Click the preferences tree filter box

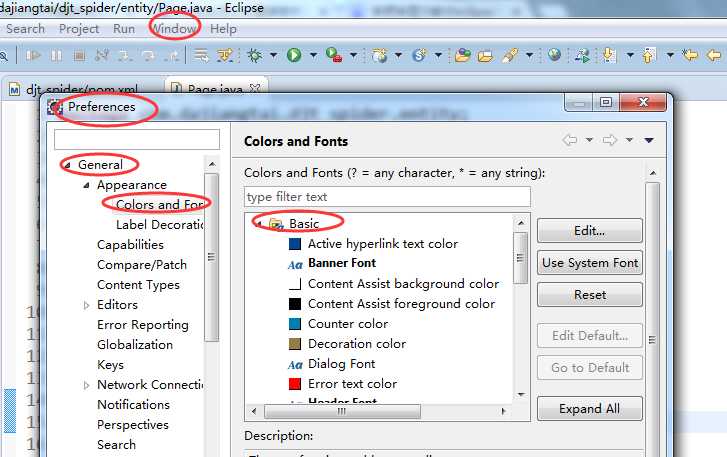pyautogui.click(x=137, y=139)
